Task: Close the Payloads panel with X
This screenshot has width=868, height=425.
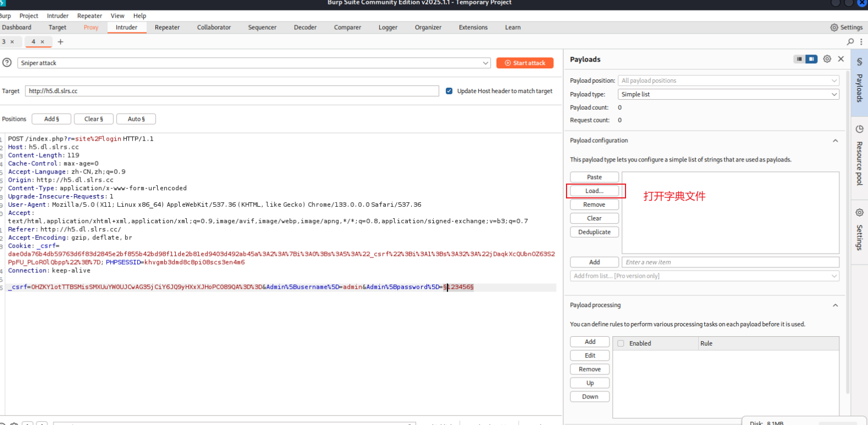Action: [841, 59]
